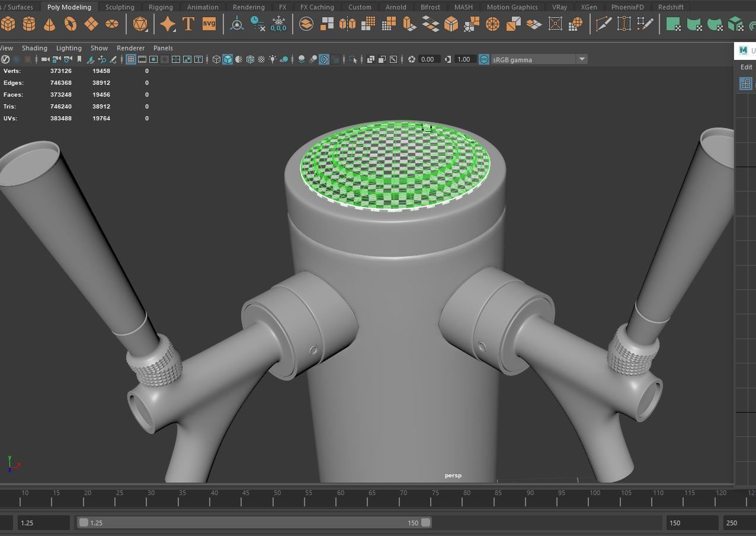The height and width of the screenshot is (536, 756).
Task: Switch to the Motion Graphics shelf tab
Action: [512, 7]
